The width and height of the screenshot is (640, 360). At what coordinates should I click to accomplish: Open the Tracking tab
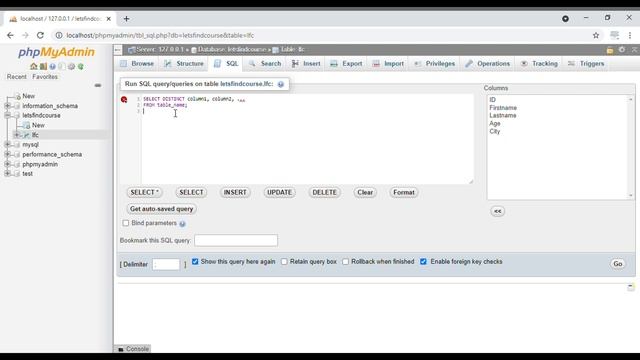[539, 64]
